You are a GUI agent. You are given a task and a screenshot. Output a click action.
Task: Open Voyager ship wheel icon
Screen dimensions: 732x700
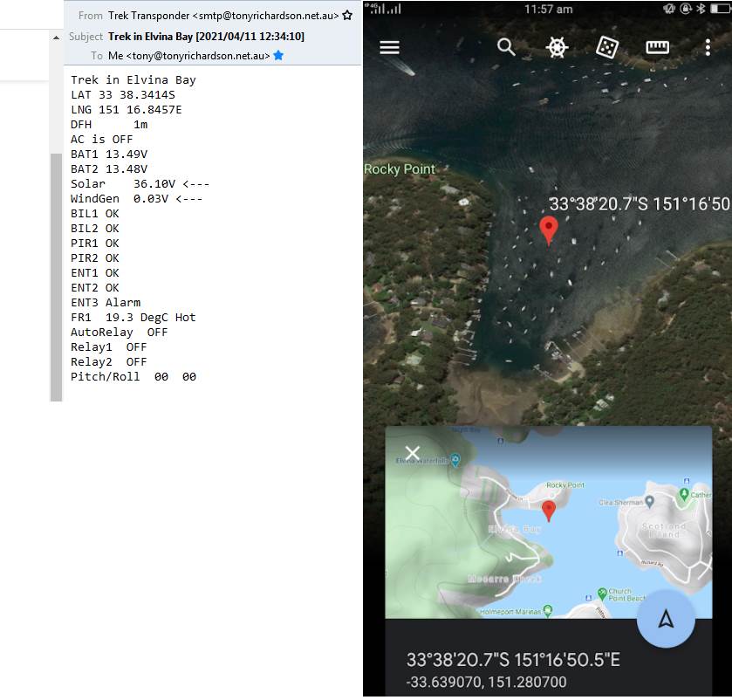point(557,47)
